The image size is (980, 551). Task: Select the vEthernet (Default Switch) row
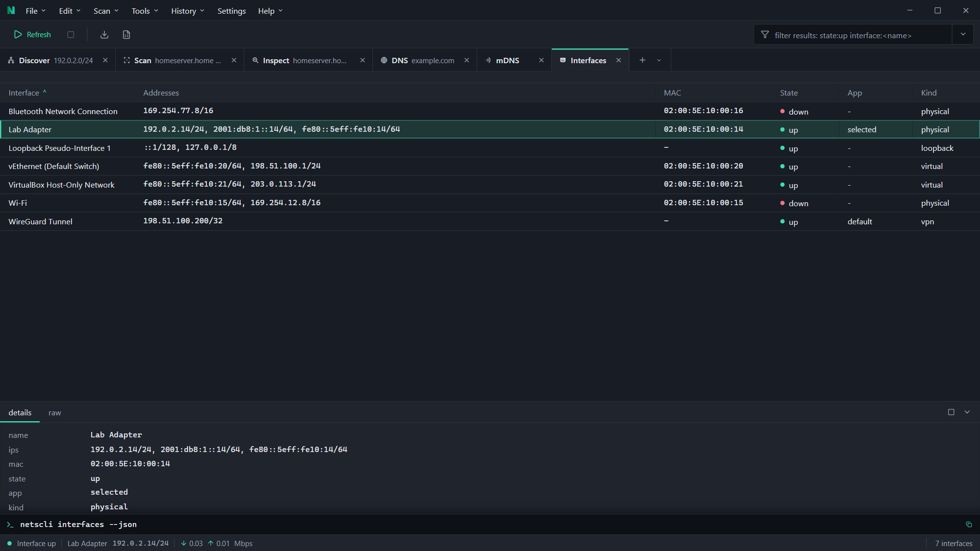(x=490, y=166)
